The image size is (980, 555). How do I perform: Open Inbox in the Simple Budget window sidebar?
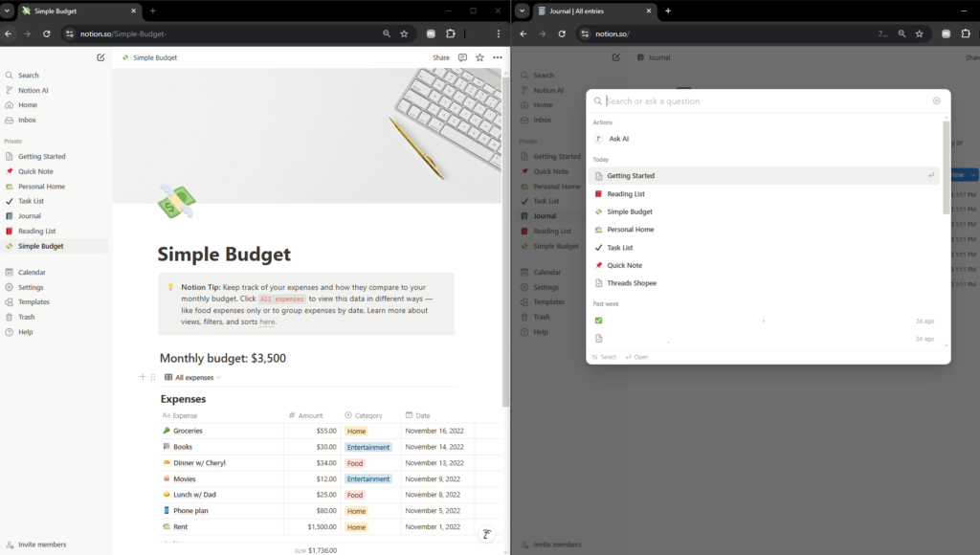point(27,120)
